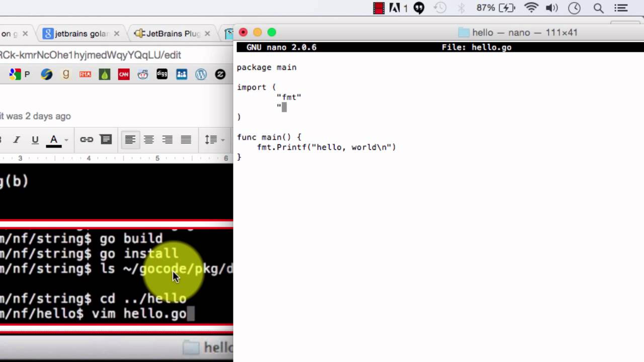Toggle underline formatting in the Docs toolbar

click(x=35, y=140)
